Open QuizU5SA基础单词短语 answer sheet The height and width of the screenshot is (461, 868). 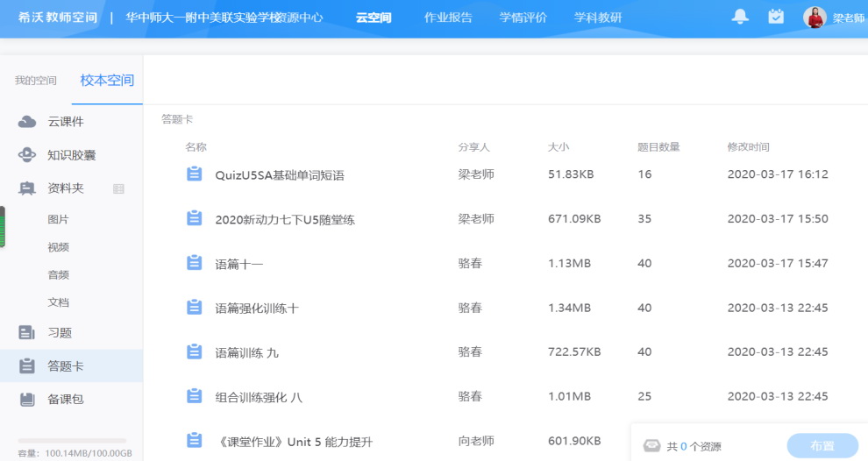pyautogui.click(x=279, y=175)
